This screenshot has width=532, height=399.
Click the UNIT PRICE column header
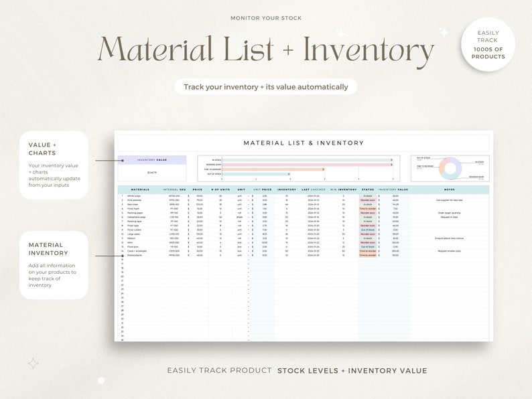click(262, 189)
